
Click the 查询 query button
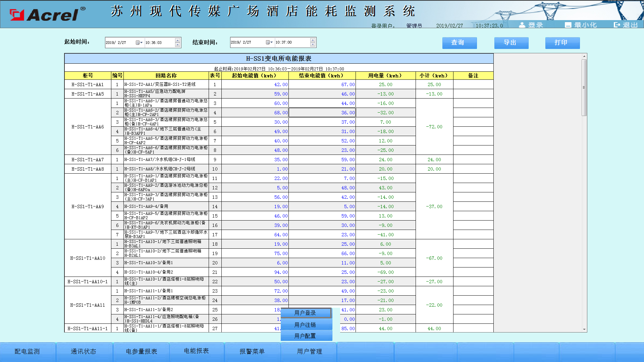(460, 43)
